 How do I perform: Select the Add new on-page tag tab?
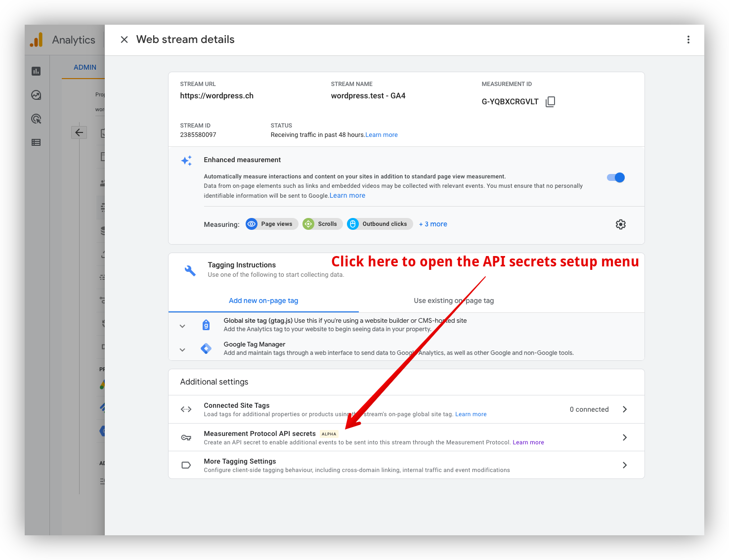point(263,301)
